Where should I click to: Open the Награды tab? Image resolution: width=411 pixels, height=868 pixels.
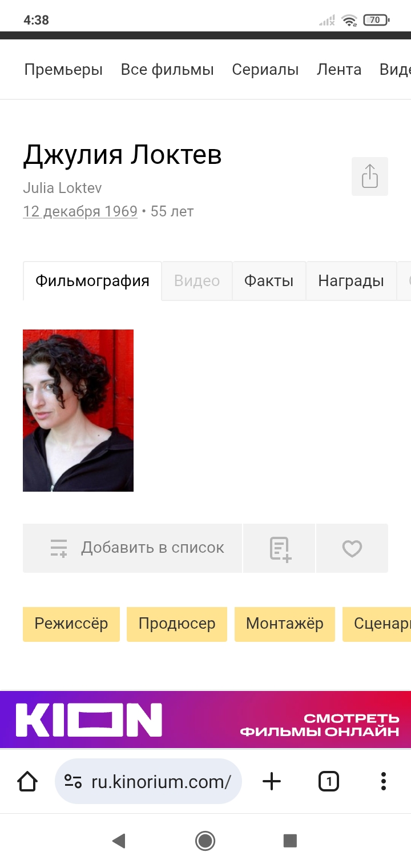click(x=351, y=281)
